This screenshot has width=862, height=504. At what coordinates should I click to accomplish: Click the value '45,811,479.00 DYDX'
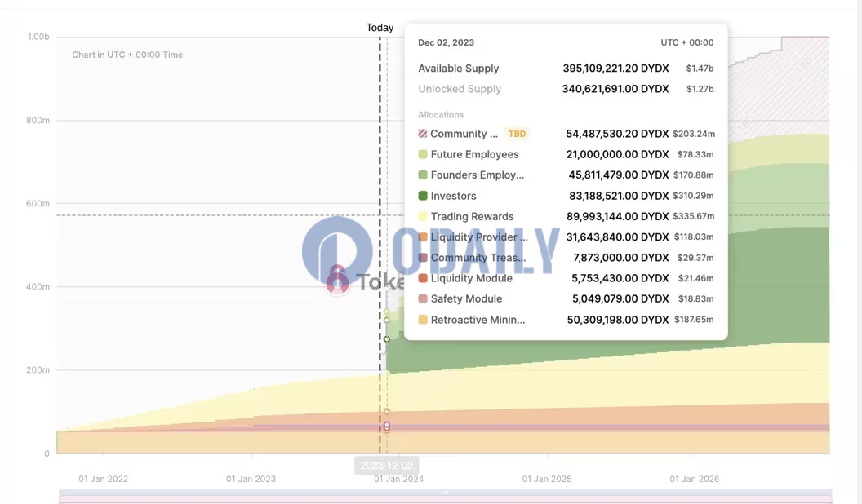pyautogui.click(x=619, y=175)
